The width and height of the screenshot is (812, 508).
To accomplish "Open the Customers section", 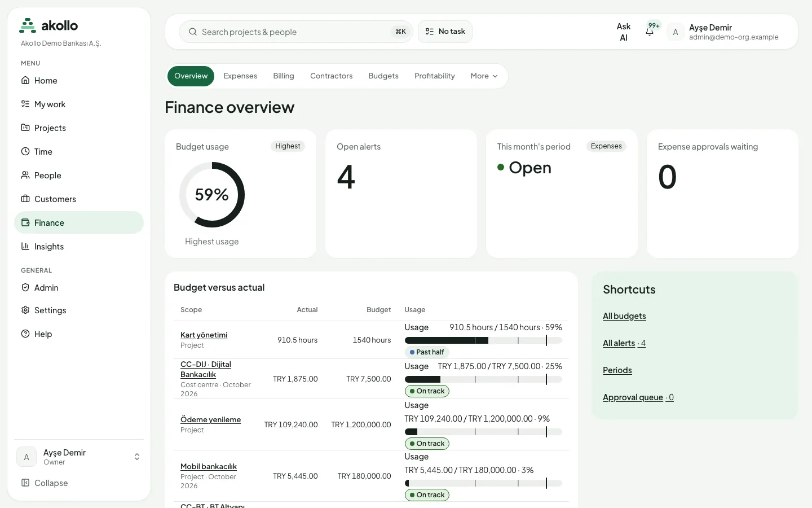I will point(79,199).
